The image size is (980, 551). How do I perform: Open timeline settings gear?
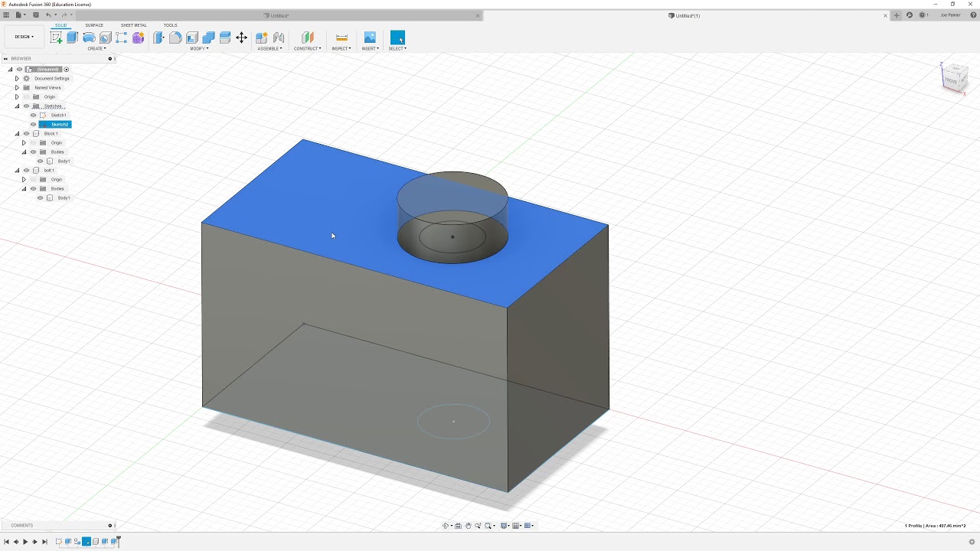(x=972, y=542)
